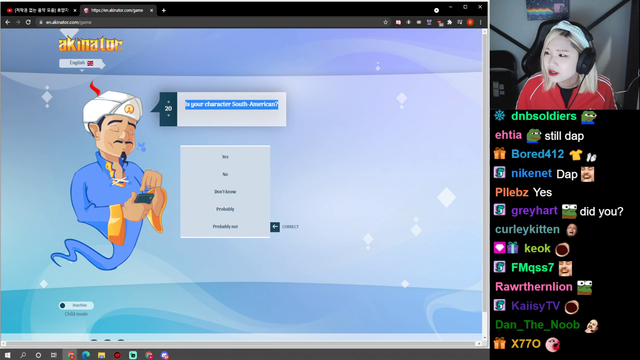Screen dimensions: 640x360
Task: Click username X77O in chat
Action: coord(526,344)
